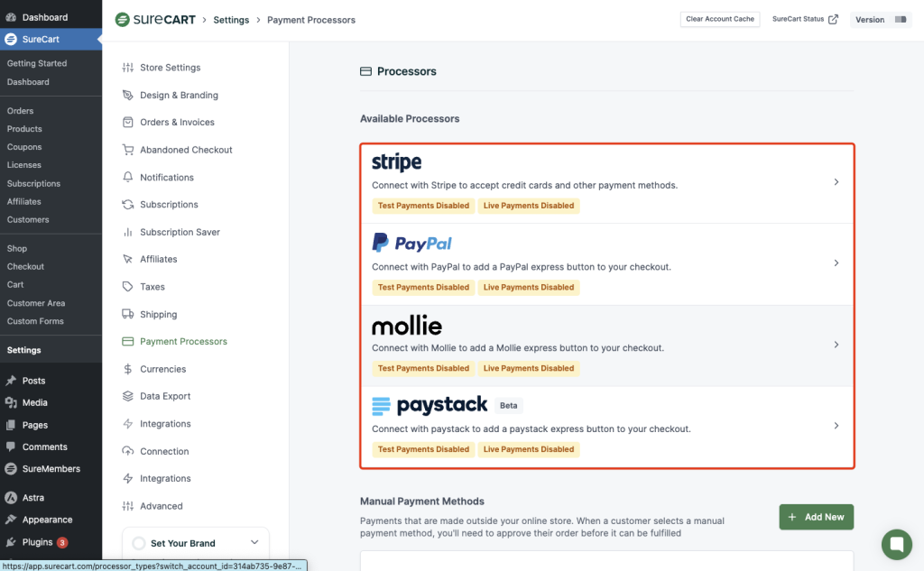Viewport: 924px width, 571px height.
Task: Click the Clear Account Cache button
Action: coord(720,19)
